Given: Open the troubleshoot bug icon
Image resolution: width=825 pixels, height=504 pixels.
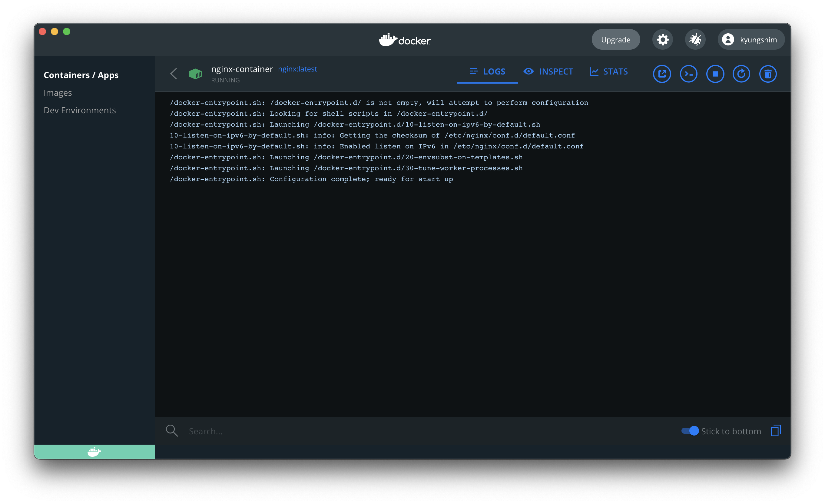Looking at the screenshot, I should (695, 39).
